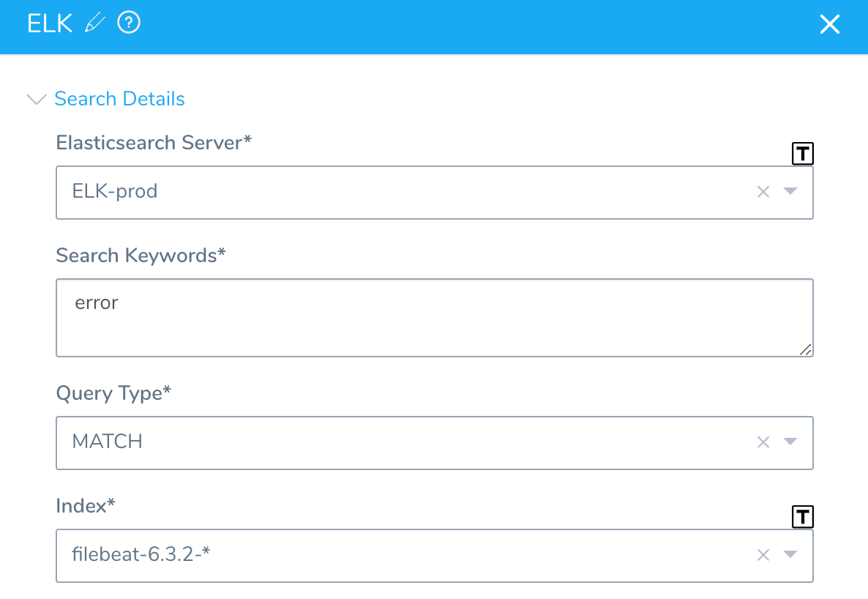Click the Search Details heading
868x599 pixels.
[x=119, y=99]
